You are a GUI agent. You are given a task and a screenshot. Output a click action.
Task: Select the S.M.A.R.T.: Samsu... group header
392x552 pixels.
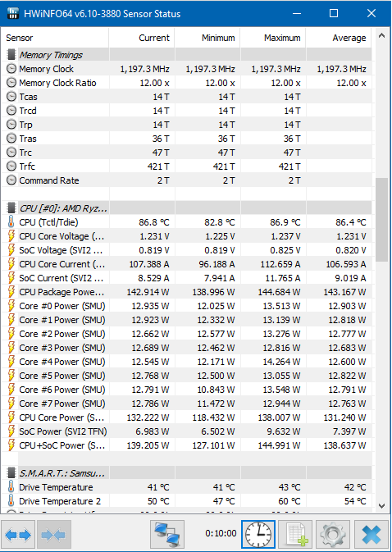pos(62,473)
